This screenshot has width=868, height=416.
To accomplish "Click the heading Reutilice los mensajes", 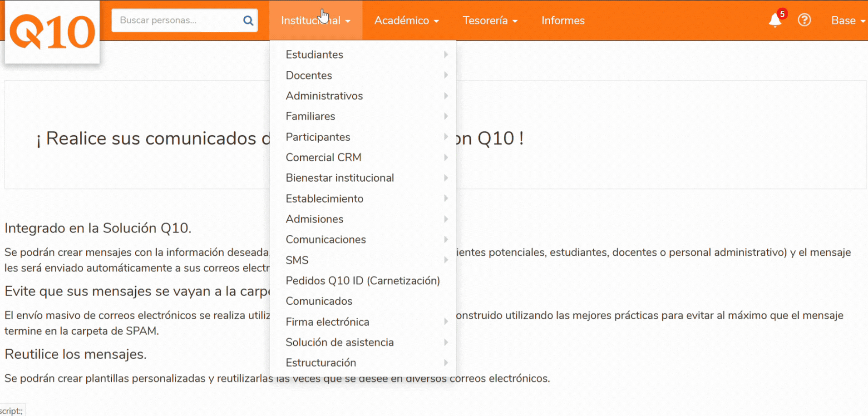I will click(76, 354).
